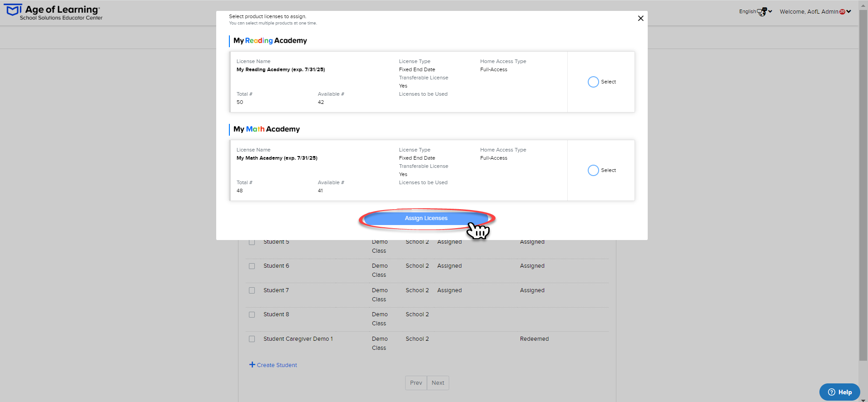868x402 pixels.
Task: Click 'Student Caregiver Demo 1' name
Action: [298, 339]
